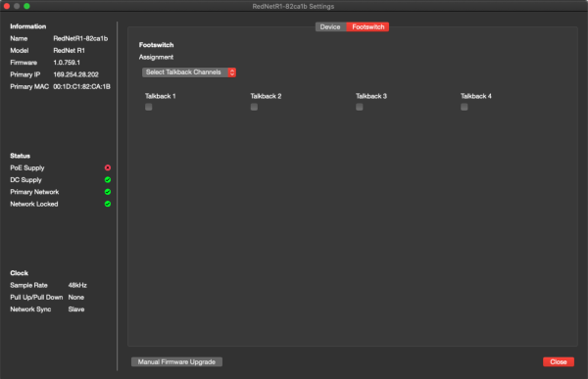This screenshot has width=588, height=379.
Task: Click the red Close button
Action: tap(559, 361)
